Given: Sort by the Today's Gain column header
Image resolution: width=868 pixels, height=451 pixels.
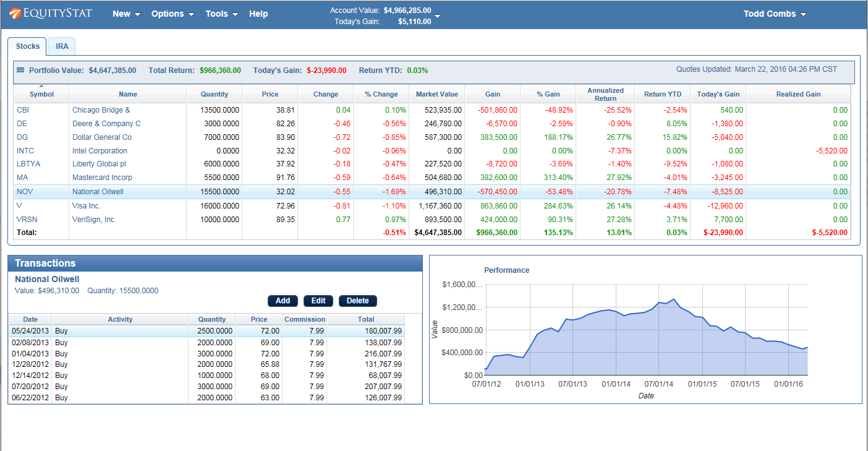Looking at the screenshot, I should coord(718,94).
